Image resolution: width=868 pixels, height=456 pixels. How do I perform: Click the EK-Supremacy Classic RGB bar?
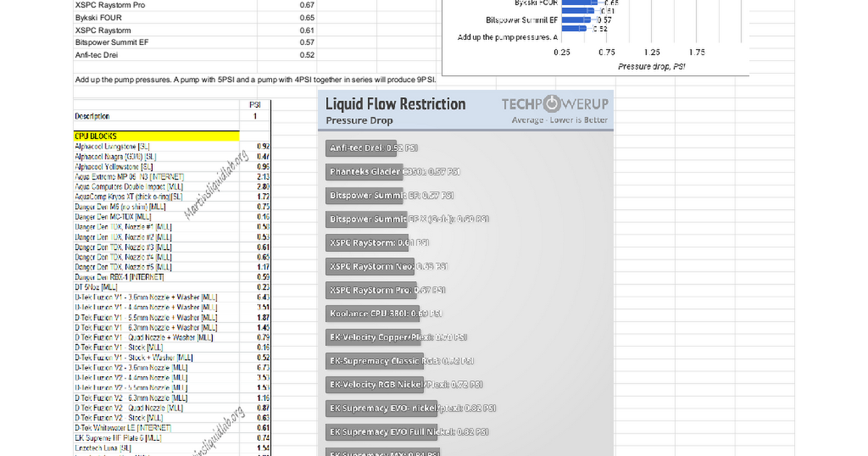pyautogui.click(x=374, y=360)
